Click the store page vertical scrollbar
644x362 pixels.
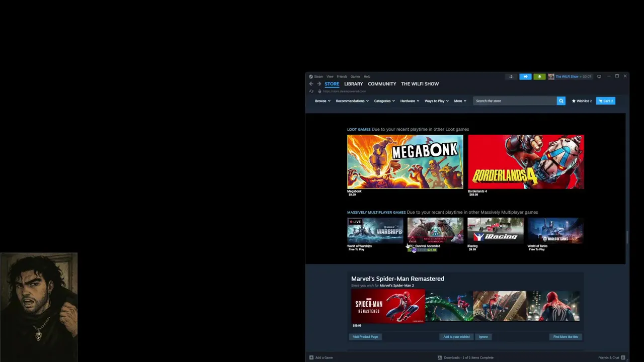(x=627, y=236)
